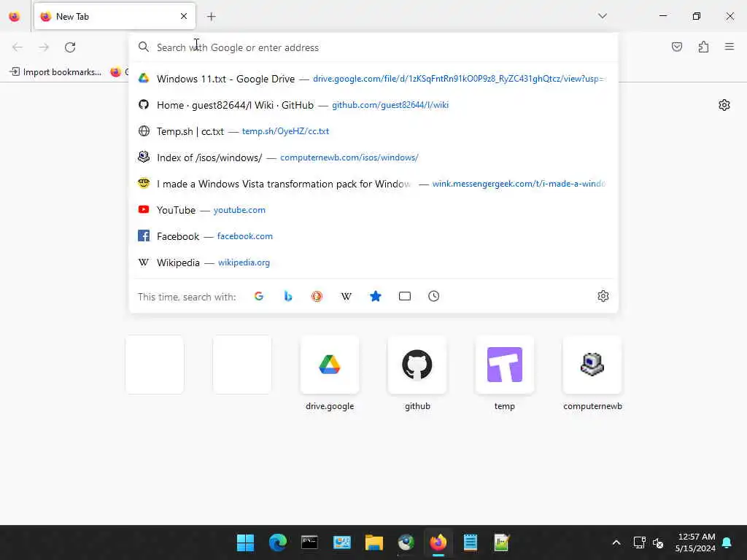Select the YouTube suggestion
The height and width of the screenshot is (560, 747).
click(373, 209)
